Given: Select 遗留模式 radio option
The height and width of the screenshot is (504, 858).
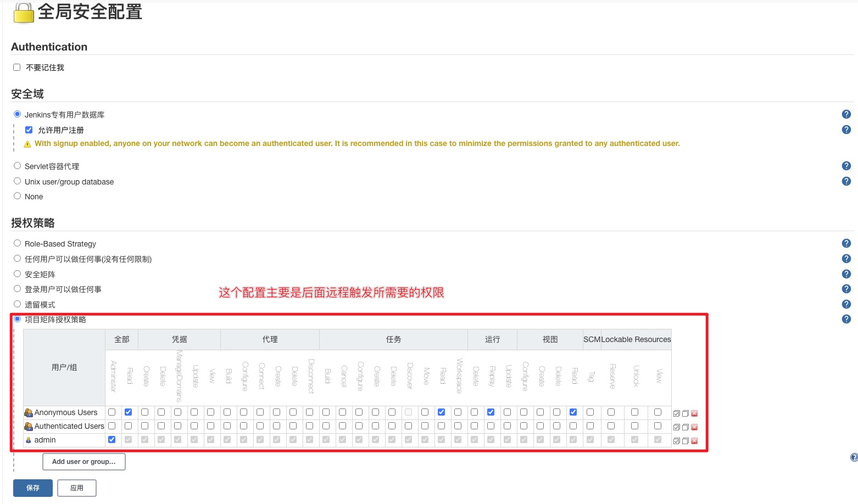Looking at the screenshot, I should 17,304.
